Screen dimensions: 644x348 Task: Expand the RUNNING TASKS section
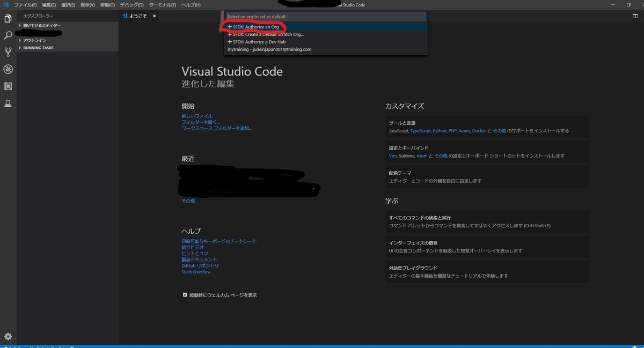pyautogui.click(x=68, y=48)
